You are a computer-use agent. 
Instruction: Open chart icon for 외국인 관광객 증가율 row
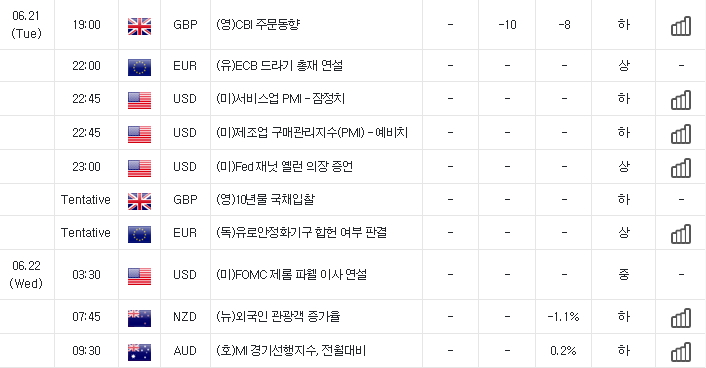681,318
